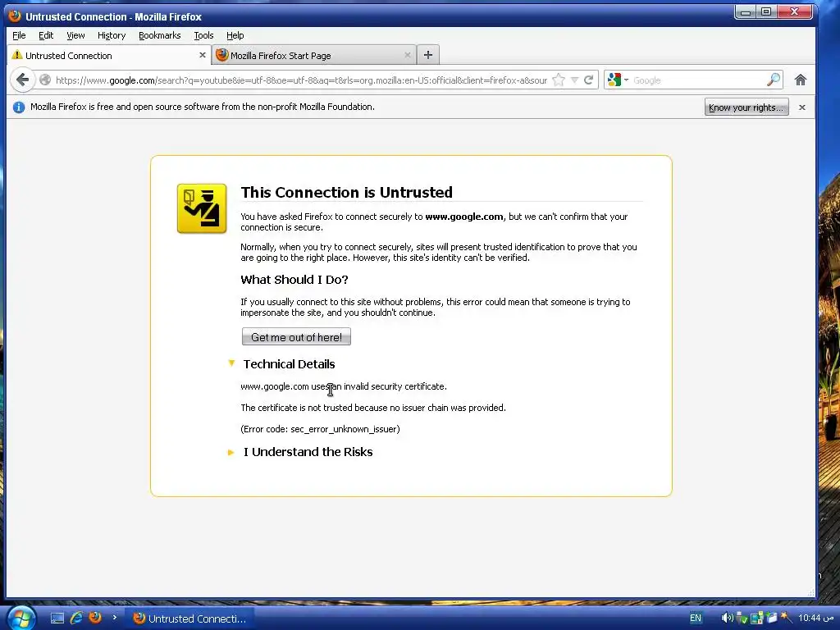Open the Edit menu
The width and height of the screenshot is (840, 630).
[46, 35]
